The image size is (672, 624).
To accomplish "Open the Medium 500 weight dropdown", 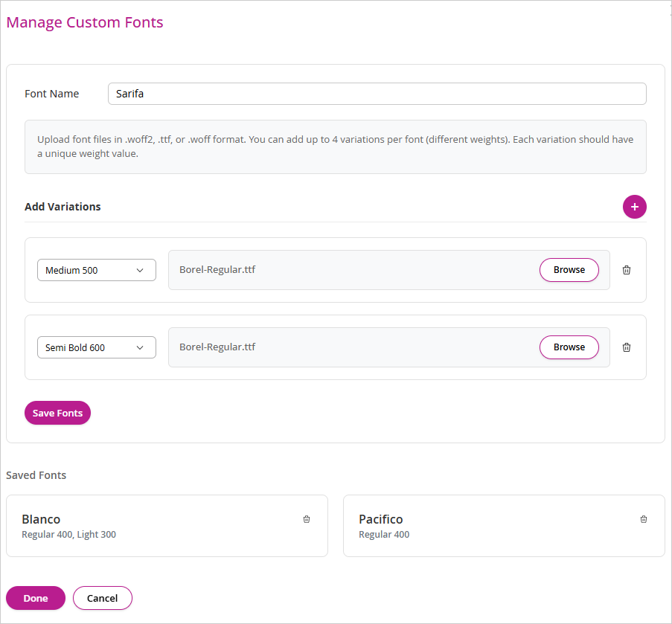I will pos(96,270).
